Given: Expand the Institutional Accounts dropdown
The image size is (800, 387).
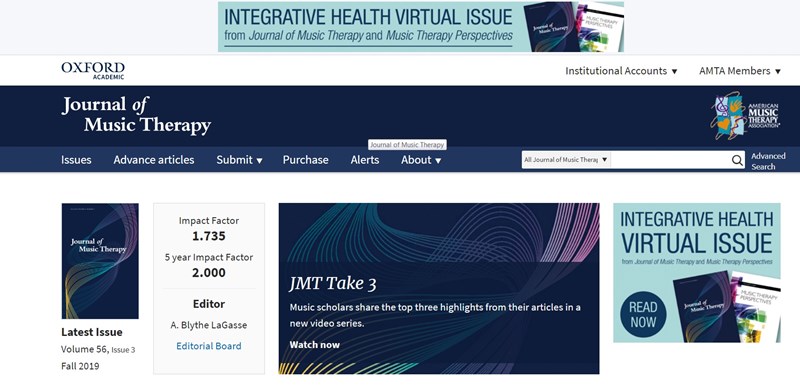Looking at the screenshot, I should tap(621, 71).
